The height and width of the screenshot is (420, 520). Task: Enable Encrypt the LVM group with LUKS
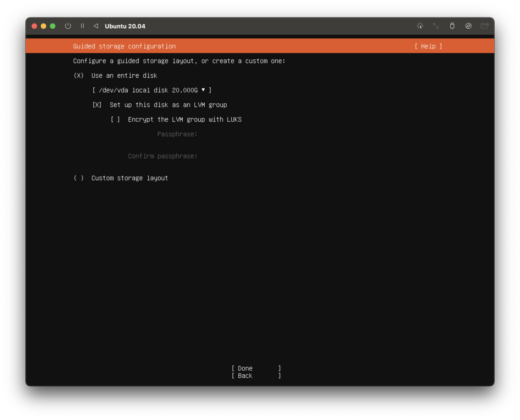point(115,119)
